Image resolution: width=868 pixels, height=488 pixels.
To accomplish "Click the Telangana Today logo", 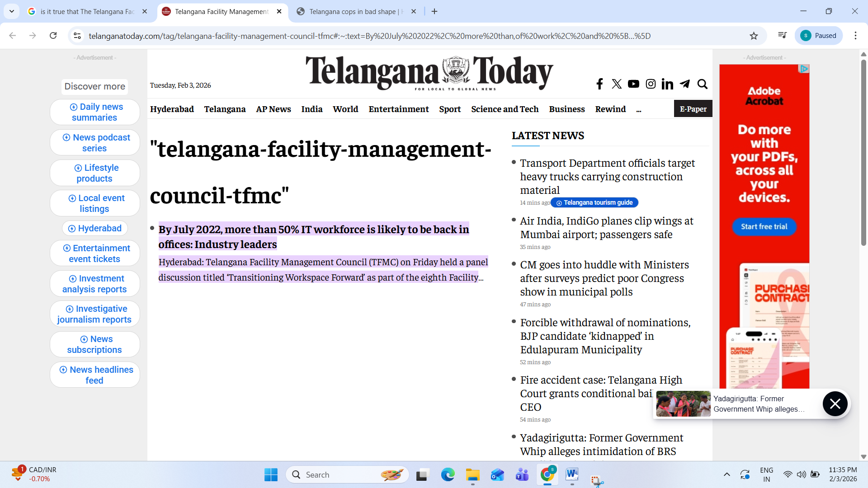I will click(429, 72).
